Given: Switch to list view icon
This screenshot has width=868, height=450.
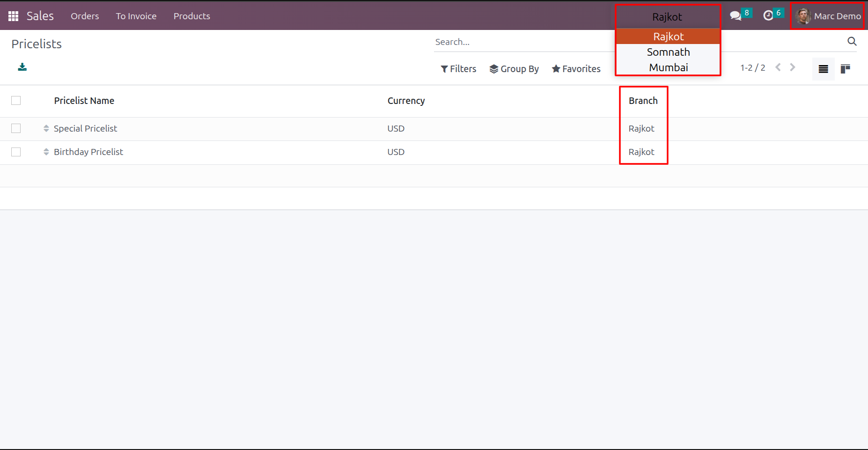Looking at the screenshot, I should (x=824, y=69).
